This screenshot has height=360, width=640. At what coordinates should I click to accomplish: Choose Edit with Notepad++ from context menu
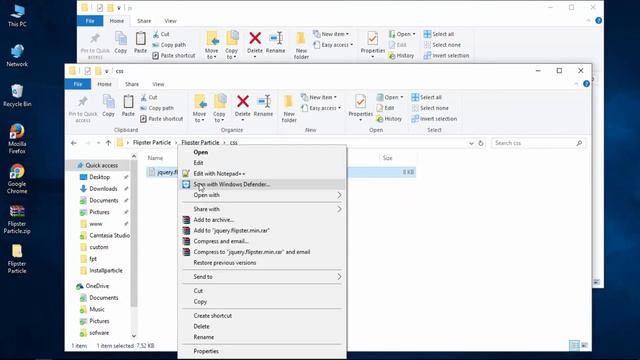coord(262,173)
